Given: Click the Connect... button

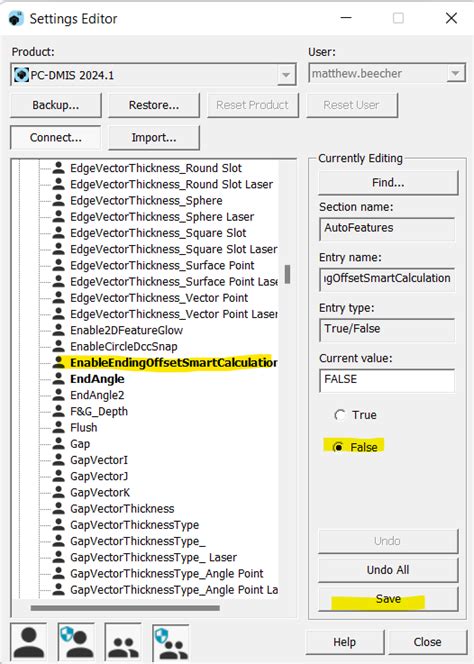Looking at the screenshot, I should coord(55,138).
